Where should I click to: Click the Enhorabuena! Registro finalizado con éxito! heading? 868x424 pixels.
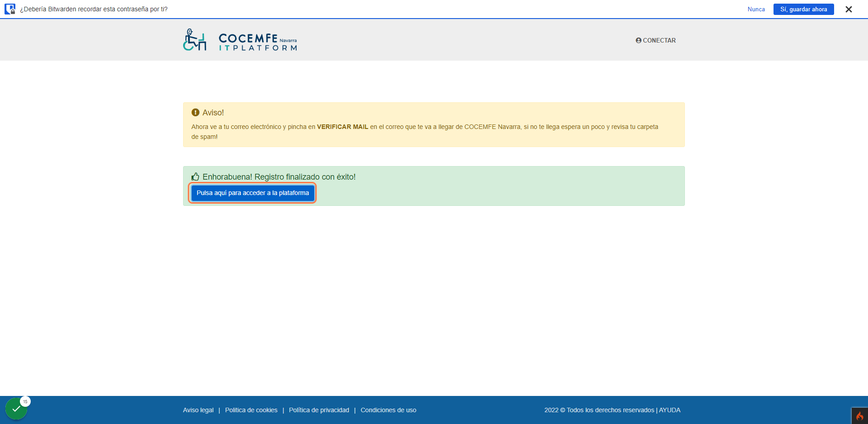tap(279, 176)
